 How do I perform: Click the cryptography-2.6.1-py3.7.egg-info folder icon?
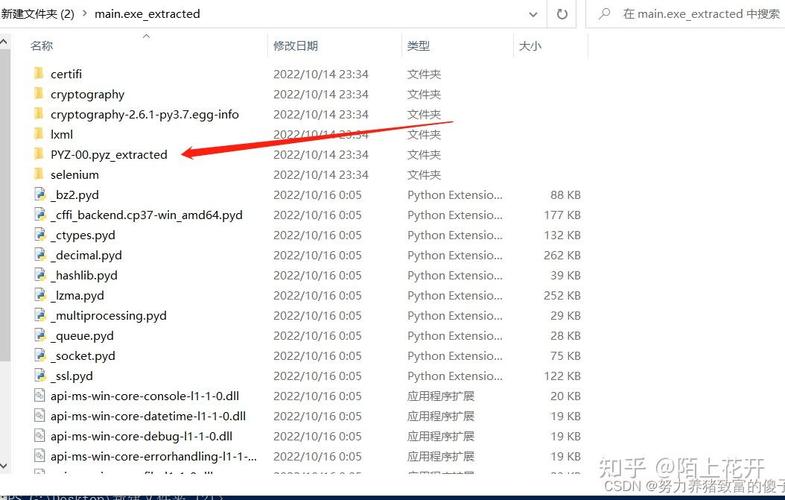point(39,114)
